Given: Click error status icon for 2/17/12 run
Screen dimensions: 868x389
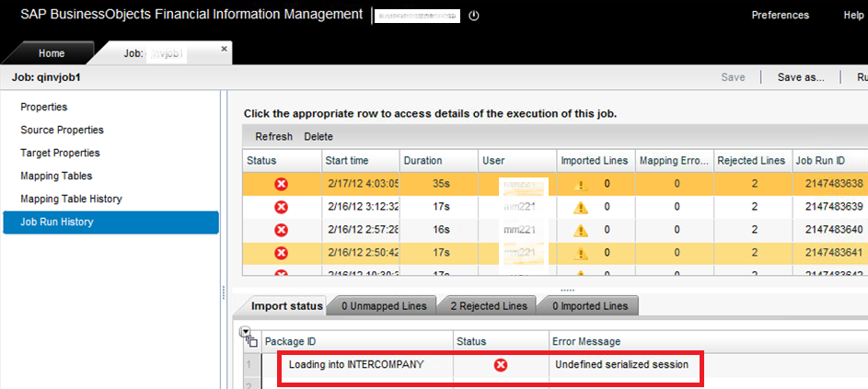Looking at the screenshot, I should 282,184.
